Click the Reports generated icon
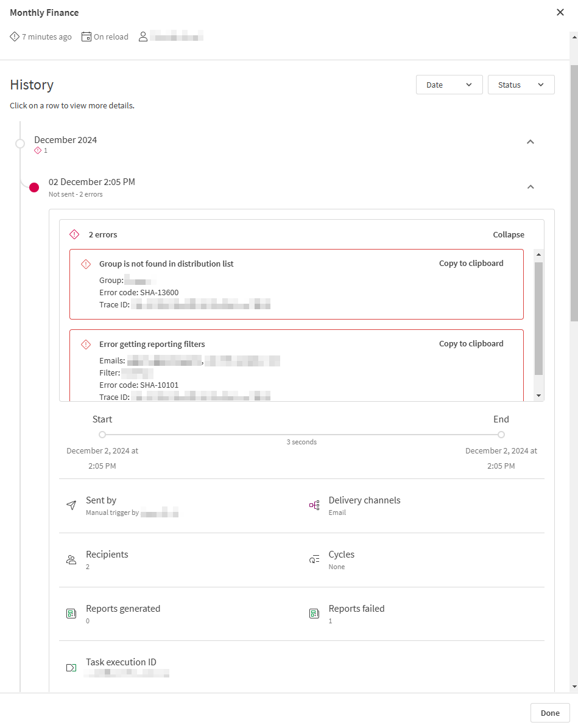 (x=71, y=614)
